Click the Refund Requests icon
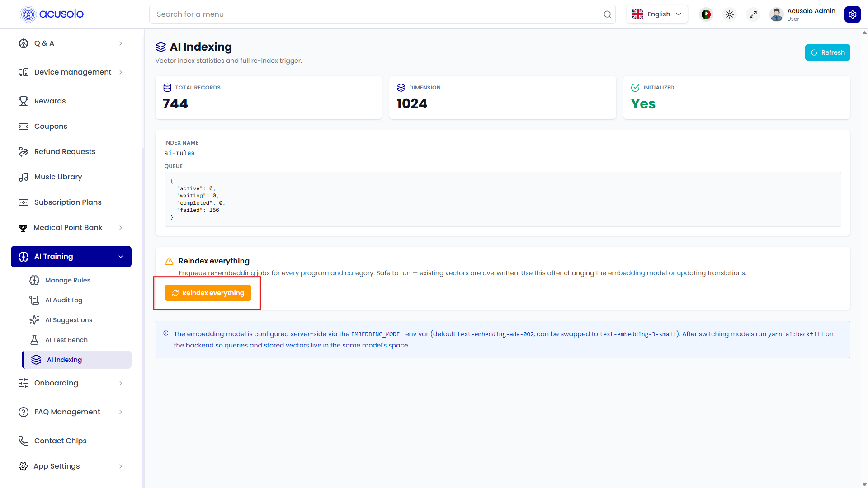 point(24,152)
